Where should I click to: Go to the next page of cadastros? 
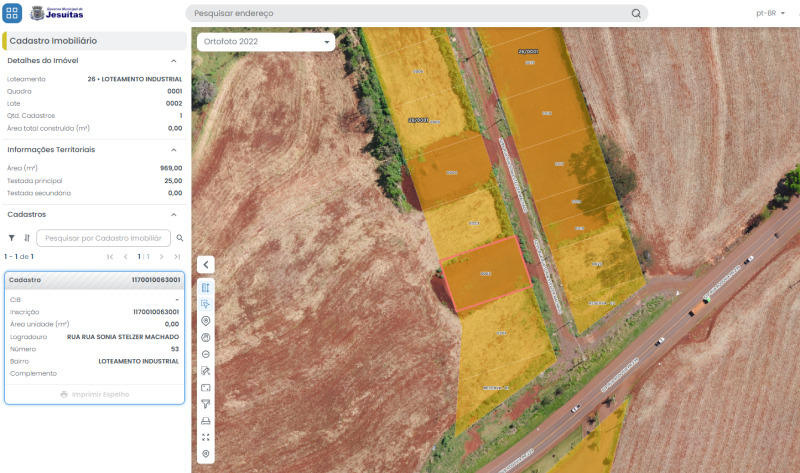pyautogui.click(x=161, y=257)
